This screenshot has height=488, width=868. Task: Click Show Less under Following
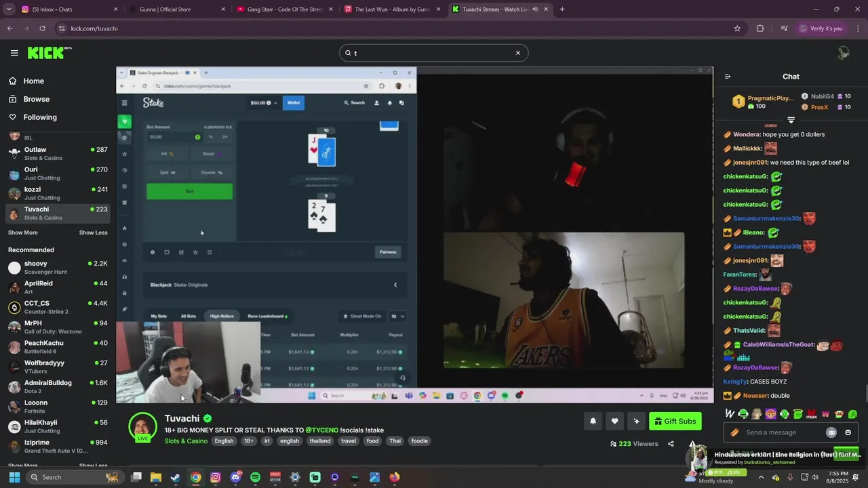pos(93,232)
